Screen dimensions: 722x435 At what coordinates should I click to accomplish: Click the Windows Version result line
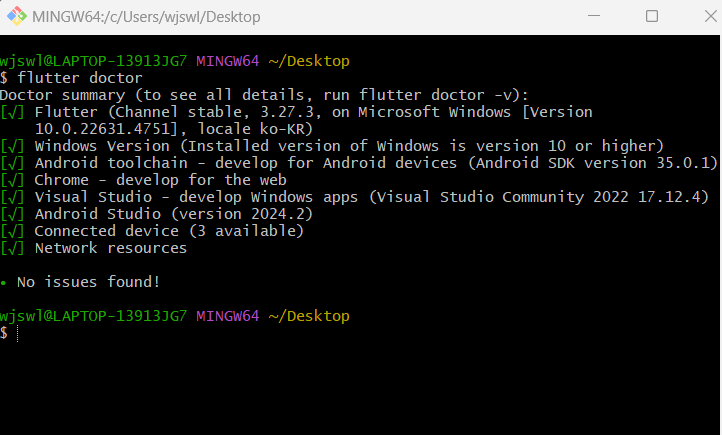coord(332,146)
